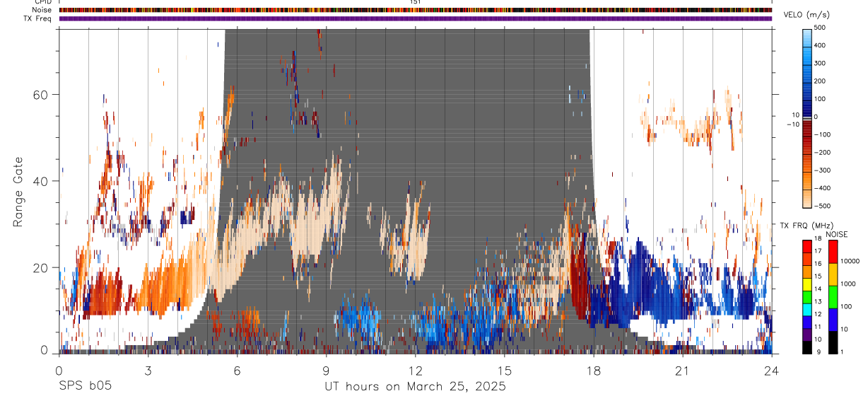The height and width of the screenshot is (401, 868).
Task: Click the -500 value on velocity scale
Action: click(822, 206)
